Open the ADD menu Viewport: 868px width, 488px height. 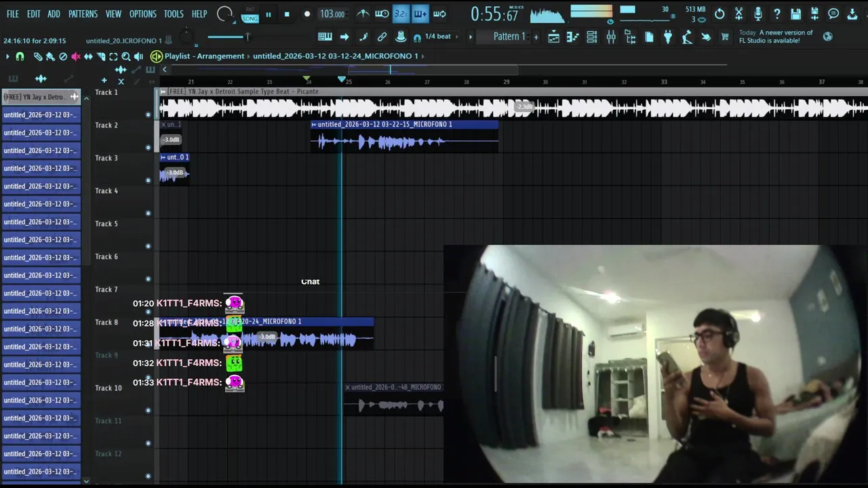click(54, 14)
